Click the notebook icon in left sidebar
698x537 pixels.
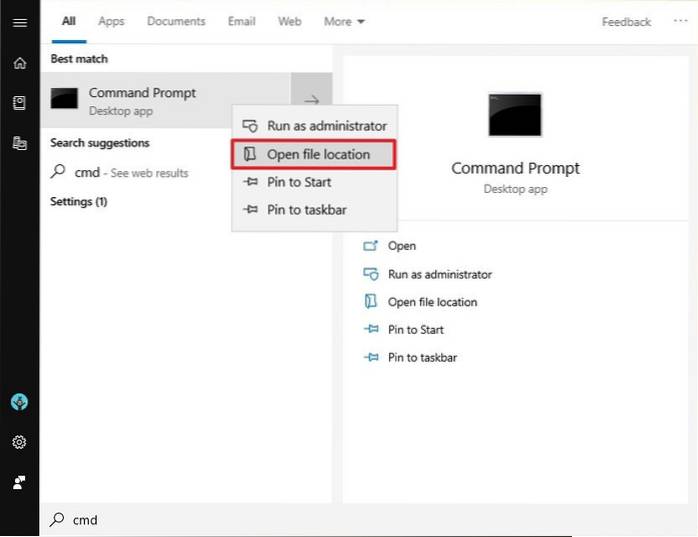tap(19, 103)
